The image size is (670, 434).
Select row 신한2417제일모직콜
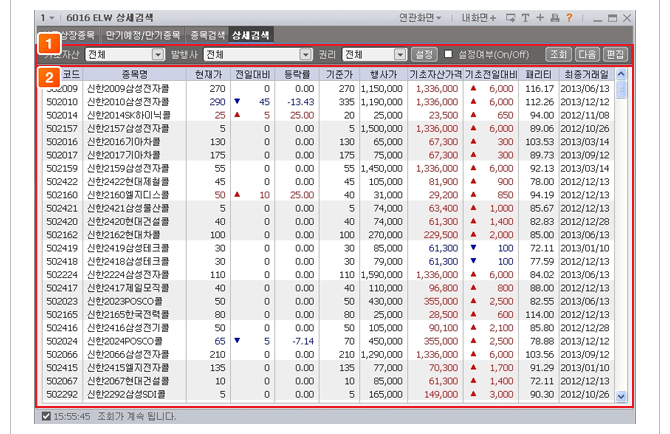coord(328,288)
